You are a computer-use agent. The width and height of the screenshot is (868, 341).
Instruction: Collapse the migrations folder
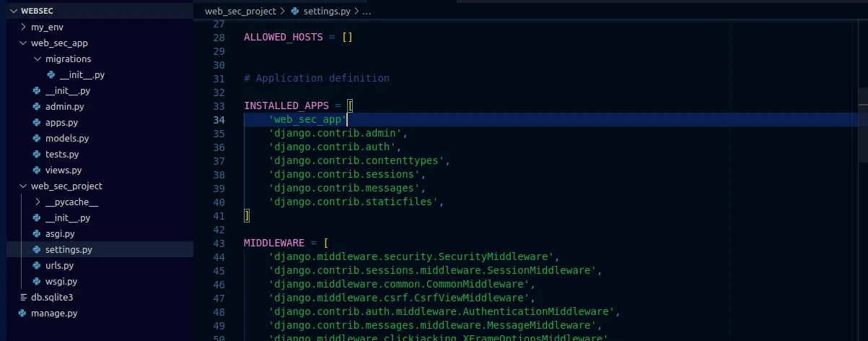37,59
